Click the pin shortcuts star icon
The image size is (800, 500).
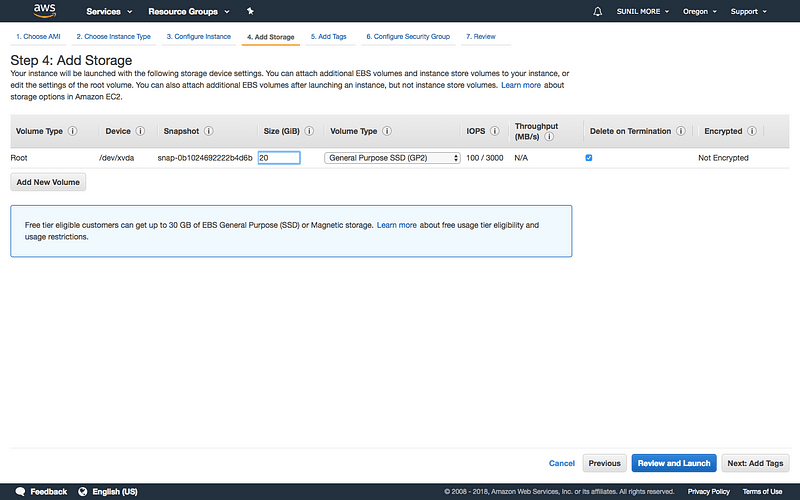(x=250, y=11)
